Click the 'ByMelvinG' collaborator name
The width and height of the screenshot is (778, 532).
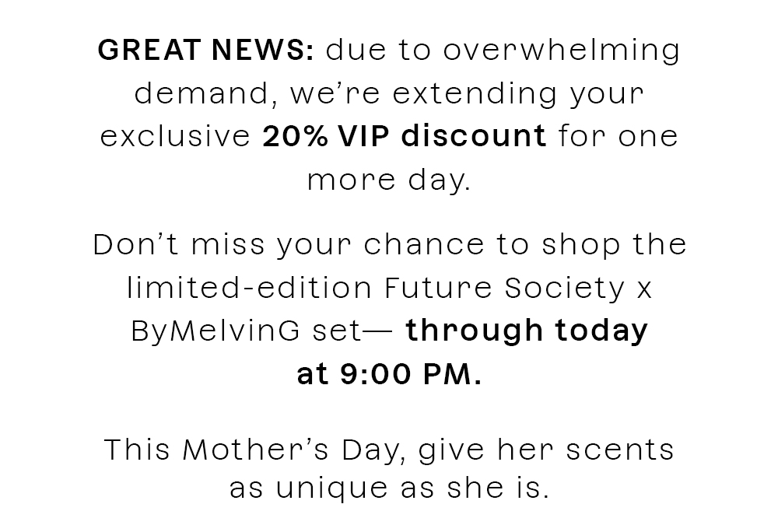pos(216,332)
